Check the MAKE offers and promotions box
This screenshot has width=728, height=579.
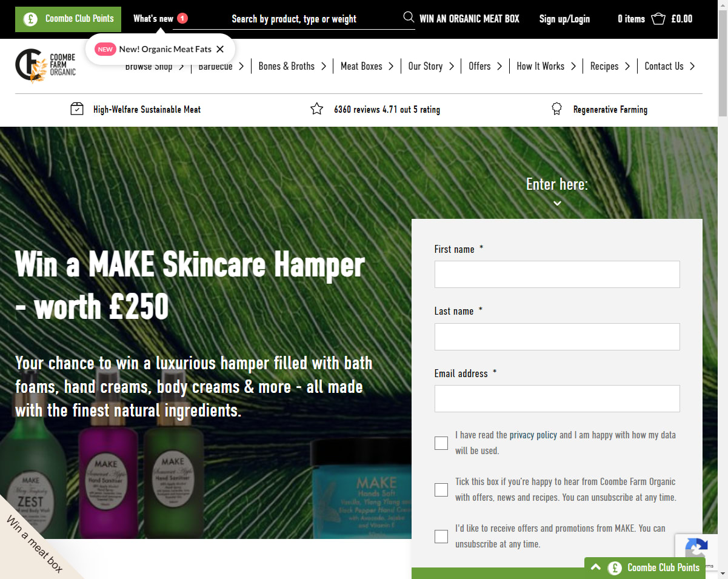click(441, 536)
